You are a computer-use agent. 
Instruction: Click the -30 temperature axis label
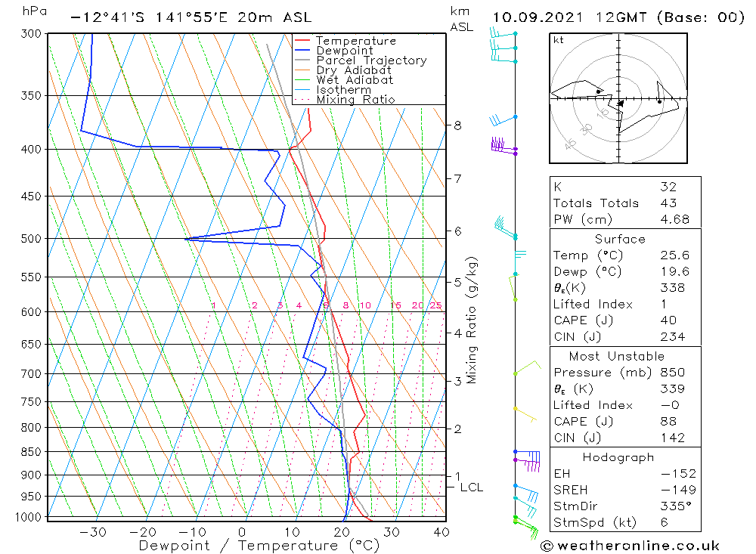click(92, 532)
